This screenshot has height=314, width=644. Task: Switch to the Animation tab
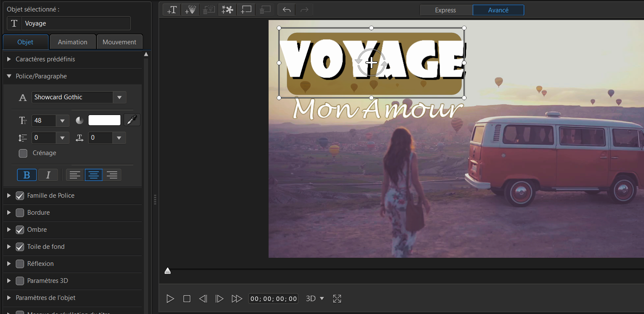coord(73,42)
